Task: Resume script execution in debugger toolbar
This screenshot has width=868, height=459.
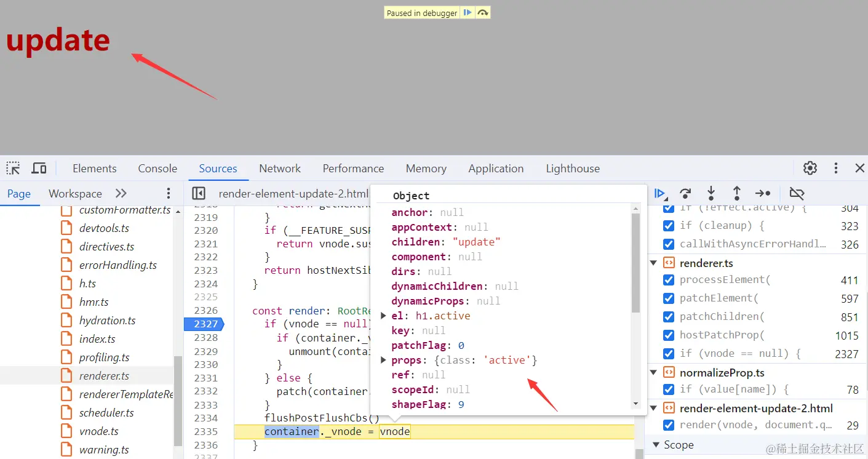Action: point(660,193)
